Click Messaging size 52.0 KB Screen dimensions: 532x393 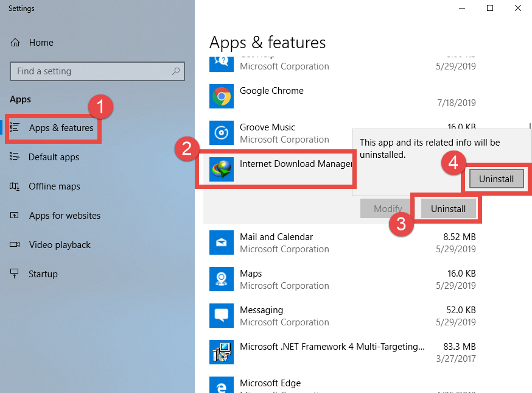461,310
